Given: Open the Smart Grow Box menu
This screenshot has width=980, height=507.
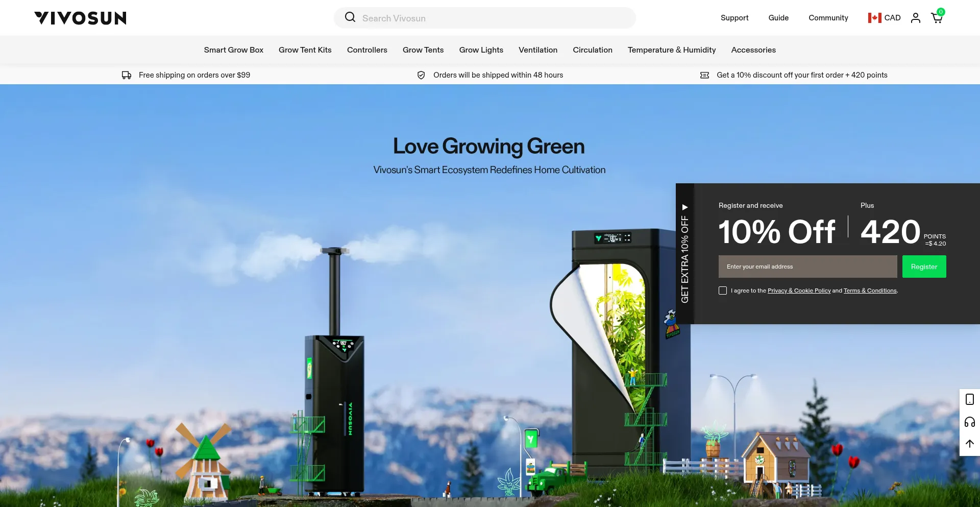Looking at the screenshot, I should tap(233, 50).
